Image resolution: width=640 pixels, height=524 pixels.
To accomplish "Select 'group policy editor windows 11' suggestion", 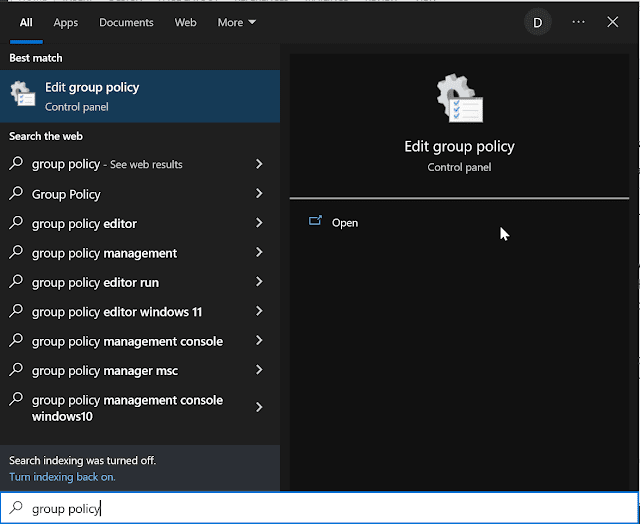I will pos(140,311).
